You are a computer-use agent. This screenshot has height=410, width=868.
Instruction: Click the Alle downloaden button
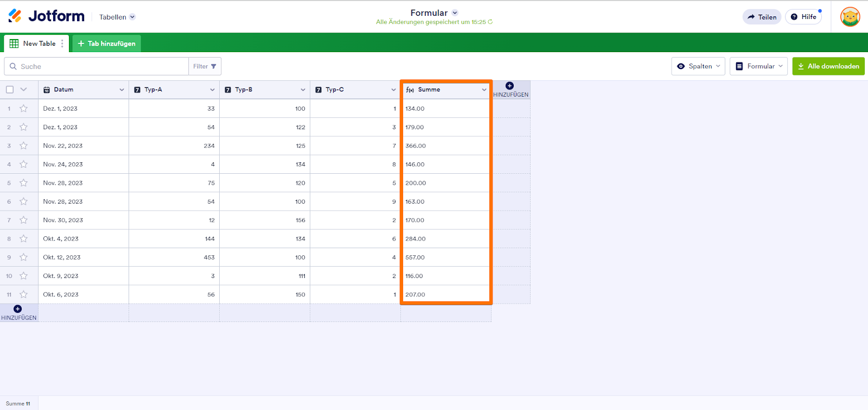pos(828,66)
